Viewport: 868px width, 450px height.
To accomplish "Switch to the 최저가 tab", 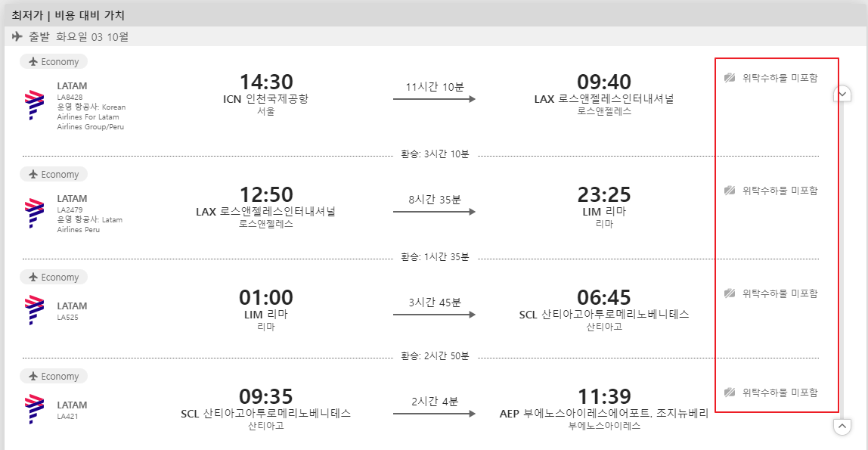I will coord(26,14).
